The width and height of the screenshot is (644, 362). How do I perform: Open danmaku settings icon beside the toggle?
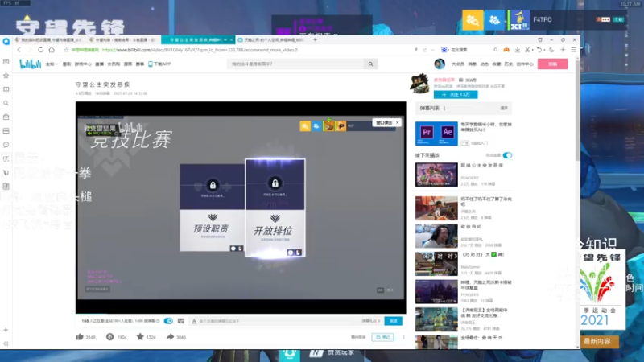click(180, 321)
